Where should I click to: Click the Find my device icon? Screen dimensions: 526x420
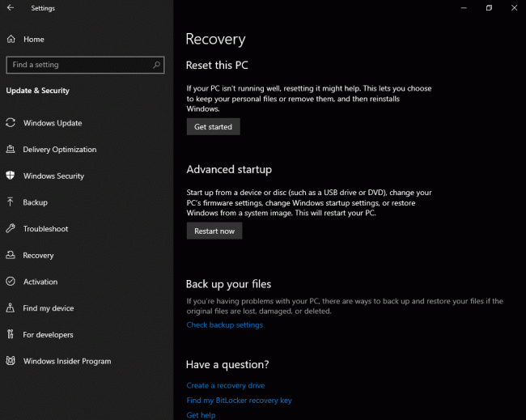point(11,308)
